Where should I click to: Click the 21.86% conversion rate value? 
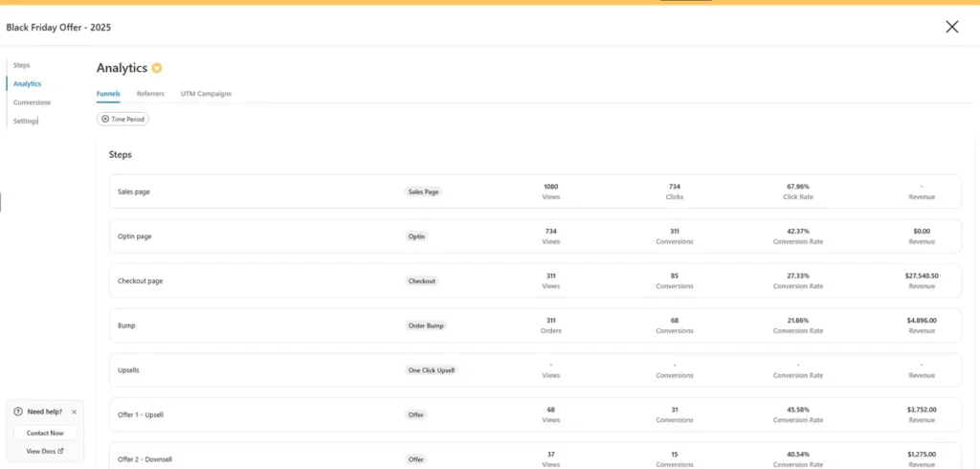point(797,321)
